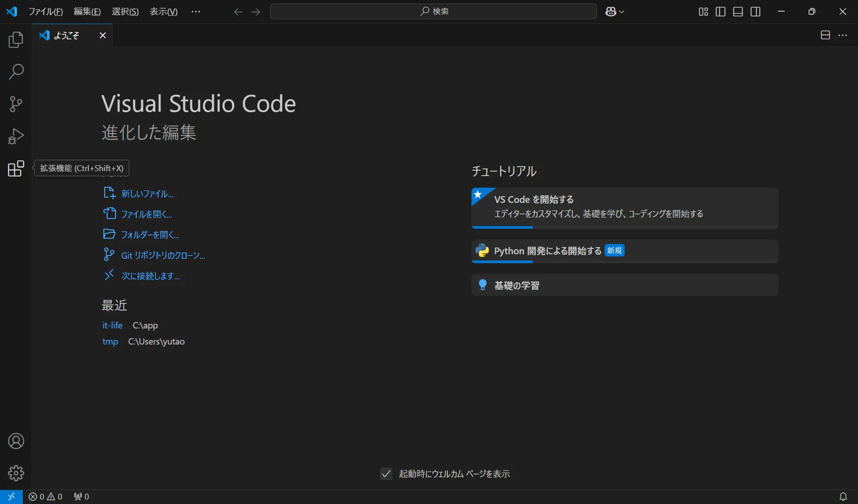Expand the Copilot dropdown arrow
Viewport: 858px width, 504px height.
(x=622, y=12)
